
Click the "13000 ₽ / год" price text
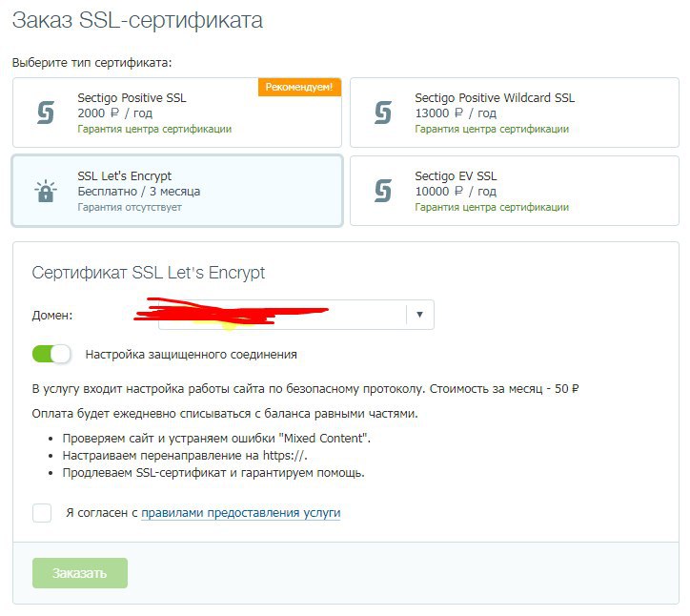(x=456, y=113)
